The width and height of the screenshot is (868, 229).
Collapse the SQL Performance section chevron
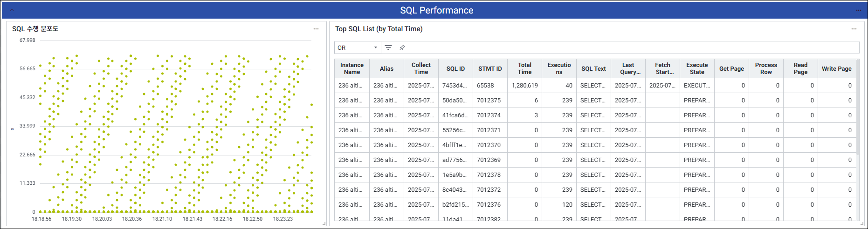coord(12,10)
